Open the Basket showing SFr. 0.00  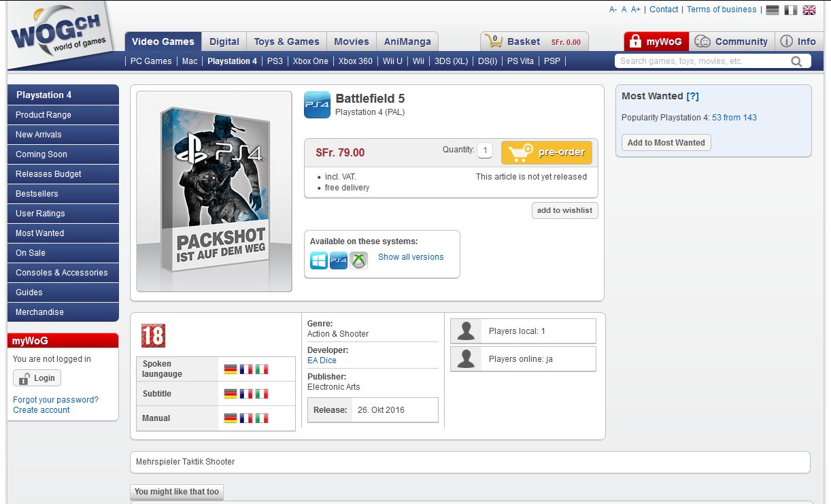click(x=535, y=41)
